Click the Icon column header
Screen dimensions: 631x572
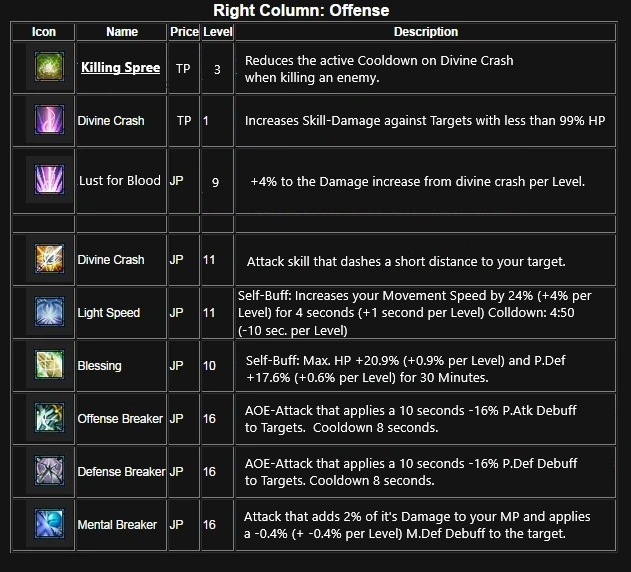(x=43, y=32)
